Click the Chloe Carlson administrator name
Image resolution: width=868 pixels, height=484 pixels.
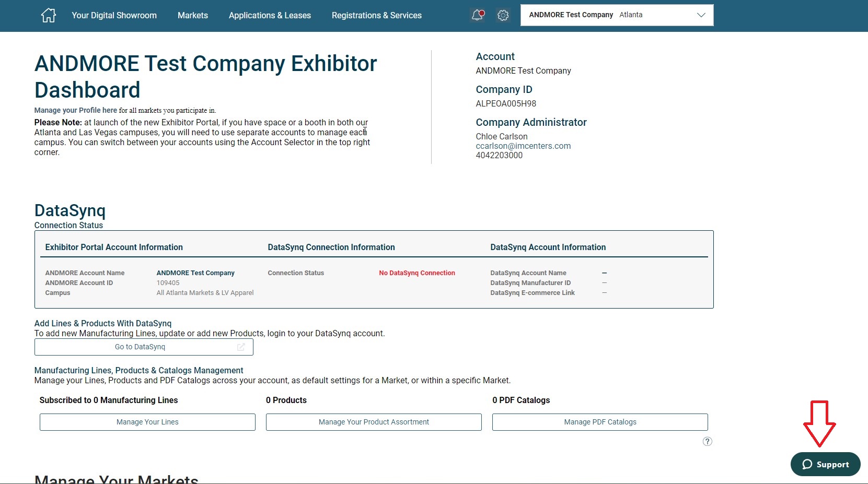502,137
